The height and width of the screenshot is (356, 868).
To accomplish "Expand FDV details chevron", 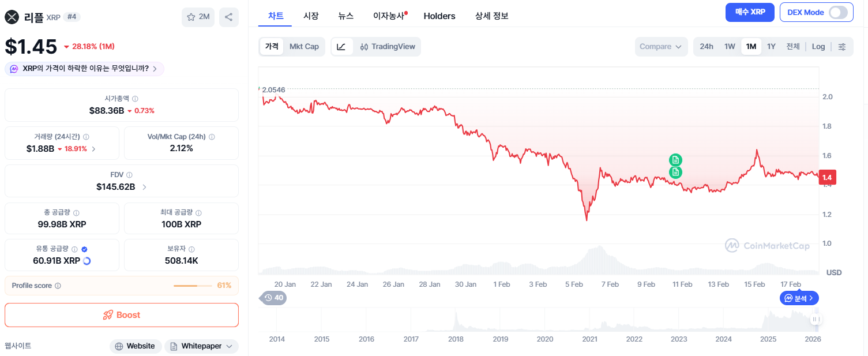I will click(x=144, y=187).
